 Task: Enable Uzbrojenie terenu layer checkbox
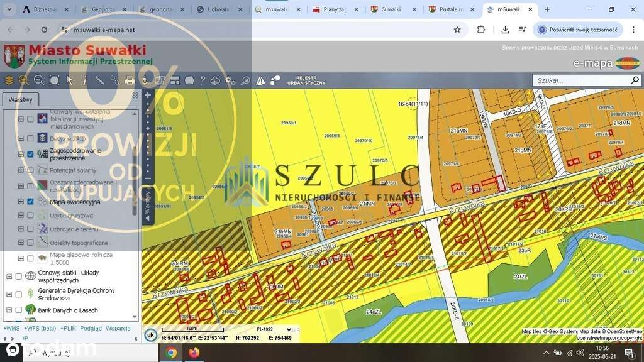coord(30,229)
